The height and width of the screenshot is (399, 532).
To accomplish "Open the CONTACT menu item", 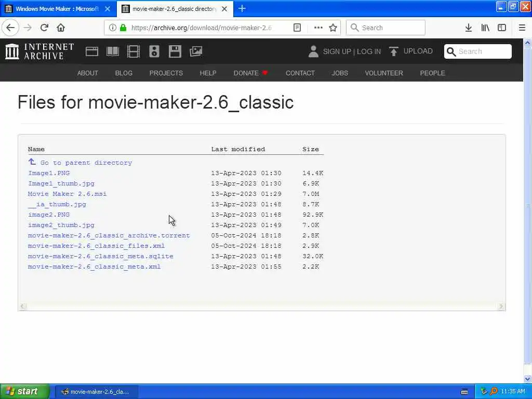I will point(300,73).
